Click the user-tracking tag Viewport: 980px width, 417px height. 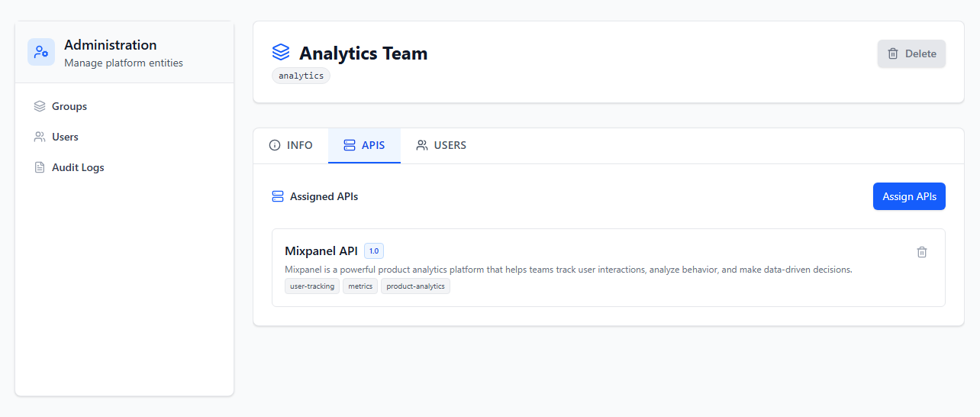coord(312,286)
